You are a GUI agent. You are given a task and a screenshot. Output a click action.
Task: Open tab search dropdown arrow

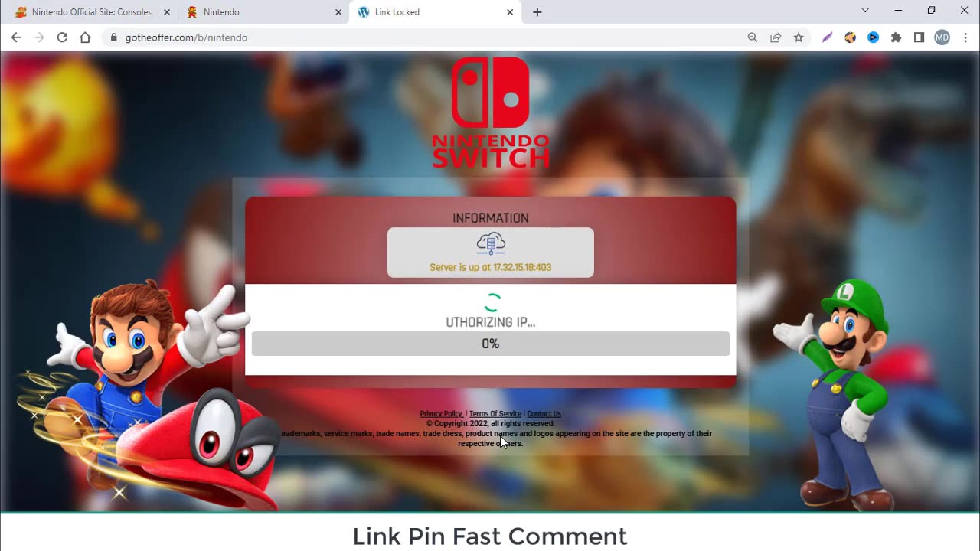(x=865, y=11)
